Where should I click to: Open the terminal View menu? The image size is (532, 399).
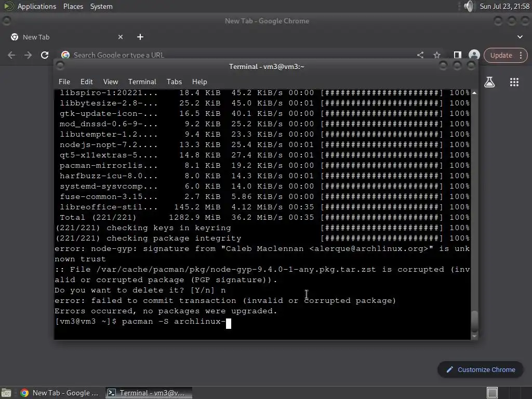tap(111, 82)
